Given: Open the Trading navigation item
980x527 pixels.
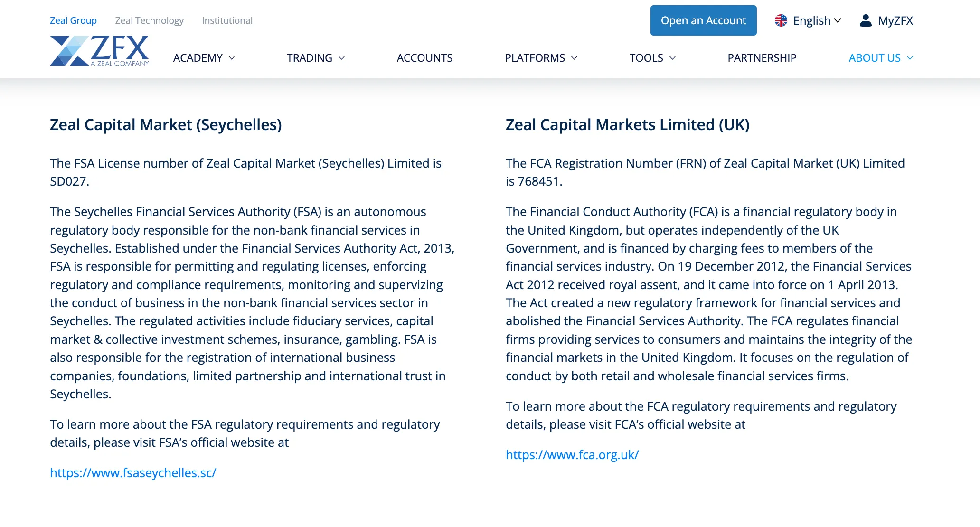Looking at the screenshot, I should [310, 58].
